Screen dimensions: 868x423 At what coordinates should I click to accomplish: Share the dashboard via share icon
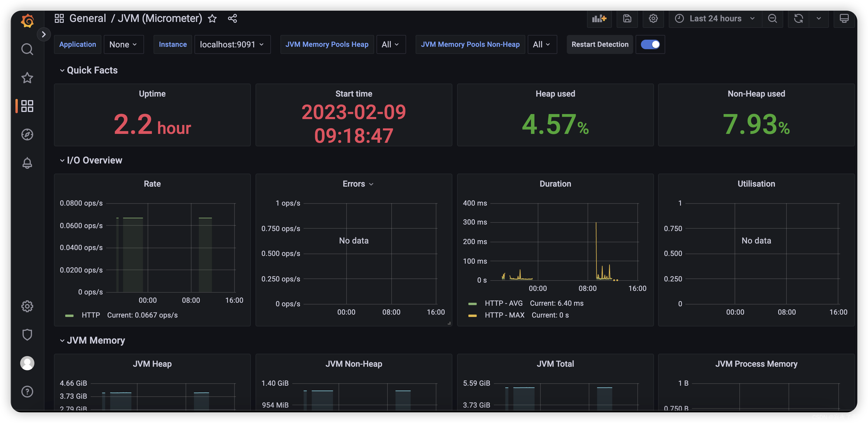232,19
